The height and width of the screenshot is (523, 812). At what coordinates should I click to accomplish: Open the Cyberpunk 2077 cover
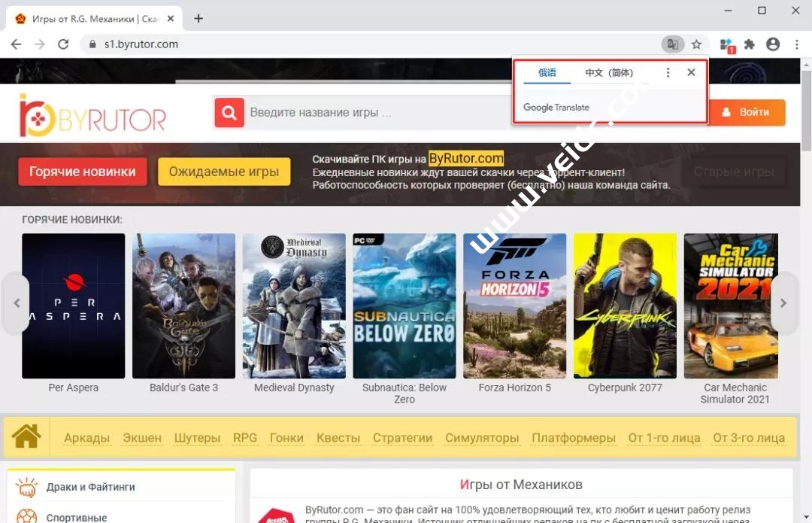(625, 306)
